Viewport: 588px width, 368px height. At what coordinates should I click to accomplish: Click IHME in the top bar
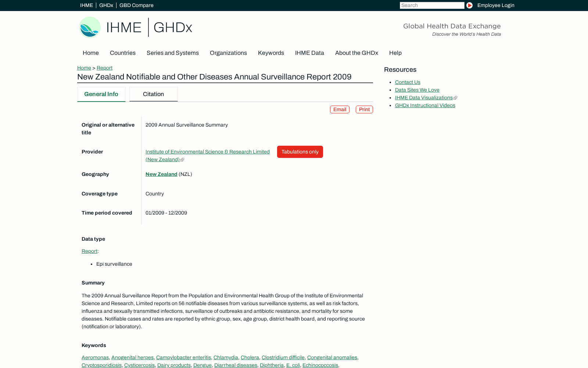pyautogui.click(x=86, y=5)
